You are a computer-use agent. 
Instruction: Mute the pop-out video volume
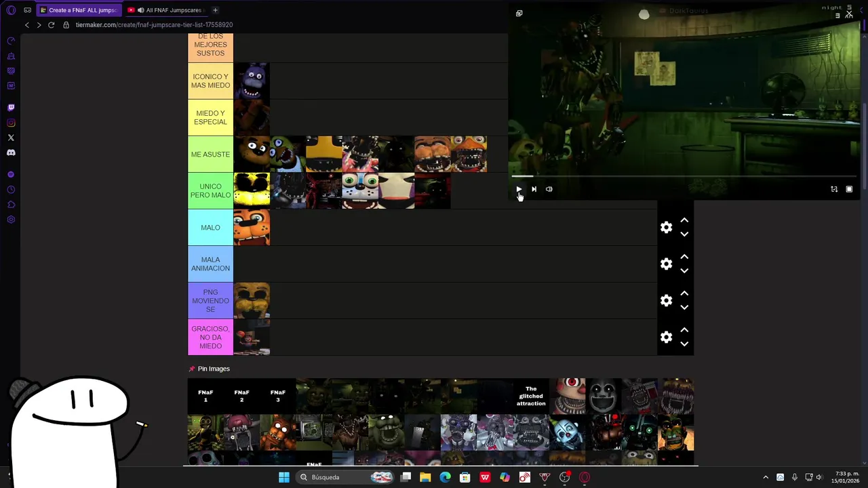[549, 189]
